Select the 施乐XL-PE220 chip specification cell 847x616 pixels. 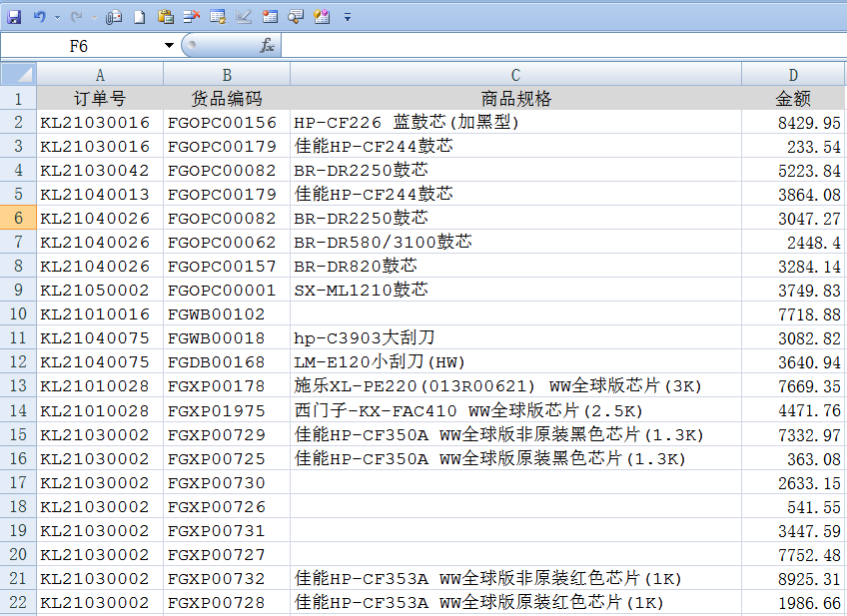click(x=515, y=386)
